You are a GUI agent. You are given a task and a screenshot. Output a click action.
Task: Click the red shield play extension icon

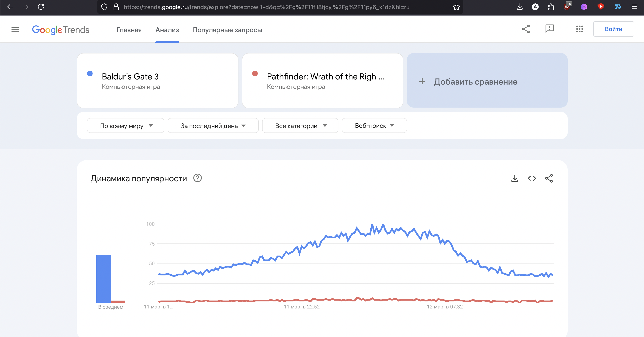pyautogui.click(x=601, y=7)
